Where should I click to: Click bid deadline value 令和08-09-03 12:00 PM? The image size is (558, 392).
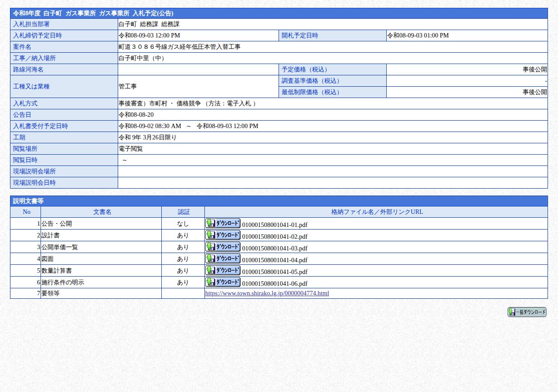coord(150,35)
